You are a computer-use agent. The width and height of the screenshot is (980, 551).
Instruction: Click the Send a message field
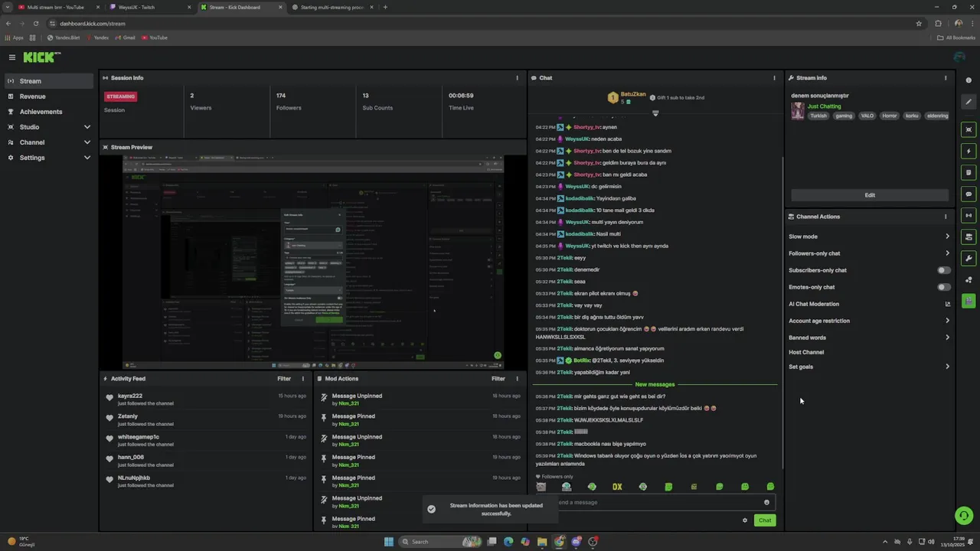pos(655,503)
